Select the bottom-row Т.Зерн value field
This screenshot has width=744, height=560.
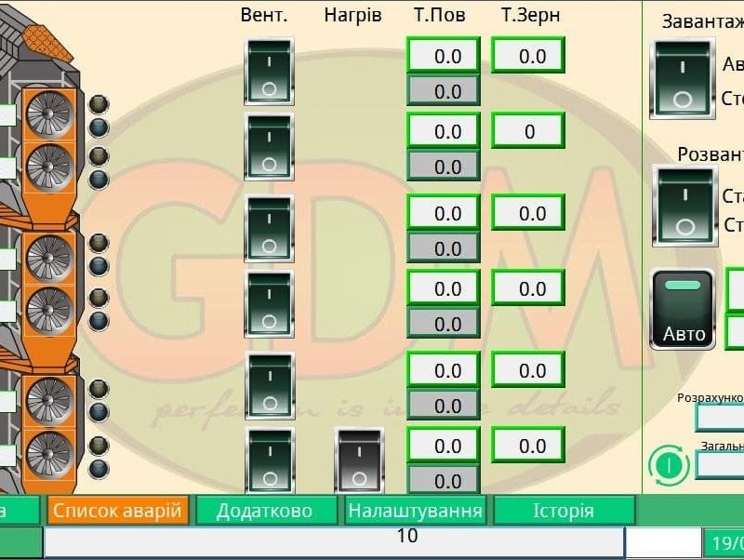pos(528,446)
